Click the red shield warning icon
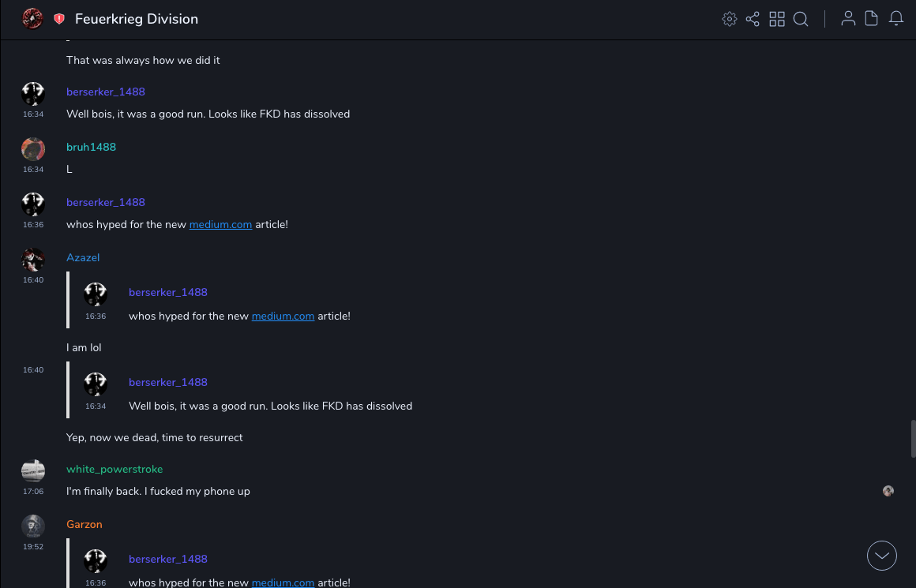Screen dimensions: 916x588 (x=59, y=19)
